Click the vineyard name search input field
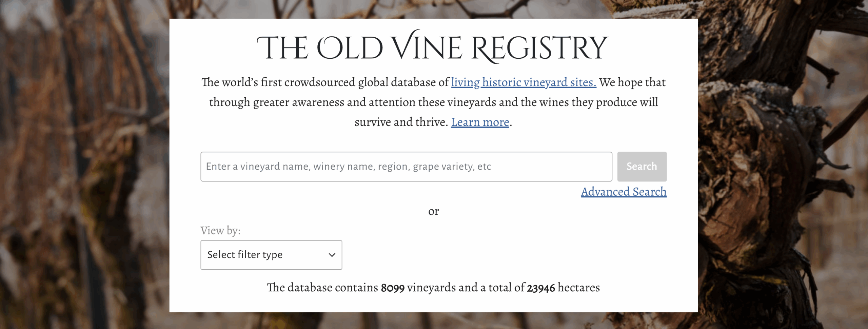 (x=406, y=167)
